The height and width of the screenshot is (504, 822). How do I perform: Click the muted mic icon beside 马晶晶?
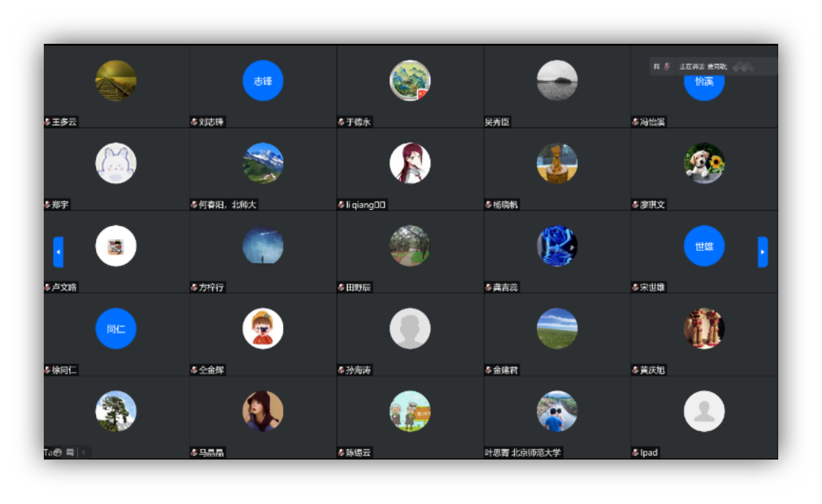(x=194, y=453)
